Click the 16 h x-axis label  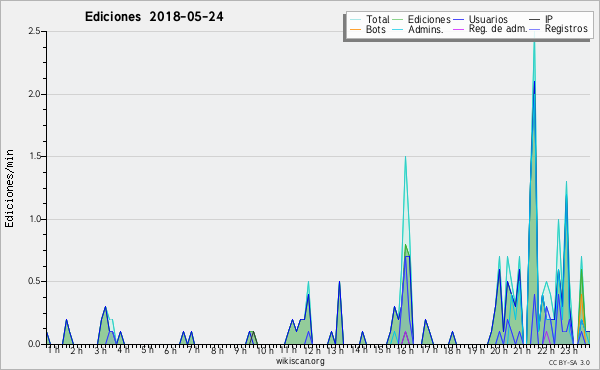click(x=405, y=350)
